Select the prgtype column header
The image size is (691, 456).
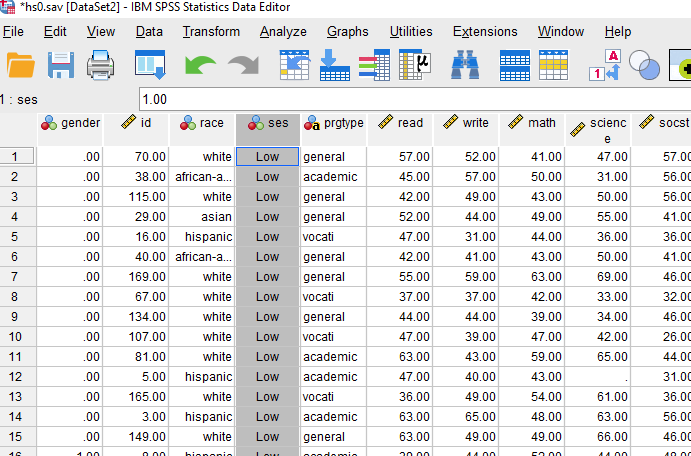click(x=334, y=123)
